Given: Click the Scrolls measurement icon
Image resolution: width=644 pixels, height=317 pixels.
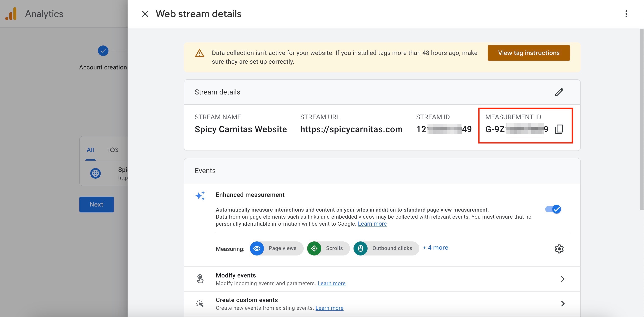Looking at the screenshot, I should pyautogui.click(x=314, y=248).
